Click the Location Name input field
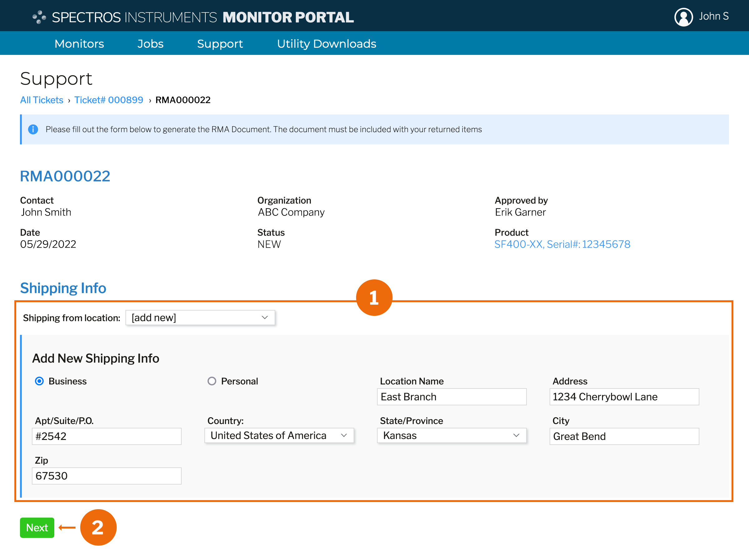 (451, 397)
